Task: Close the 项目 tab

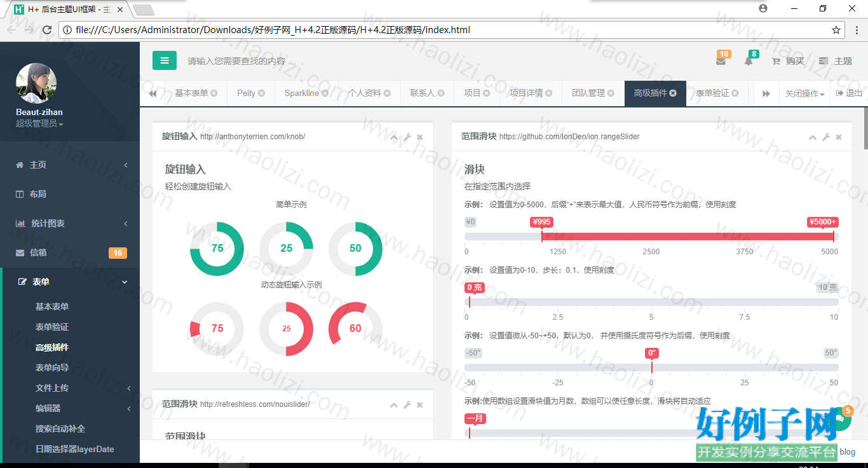Action: 487,93
